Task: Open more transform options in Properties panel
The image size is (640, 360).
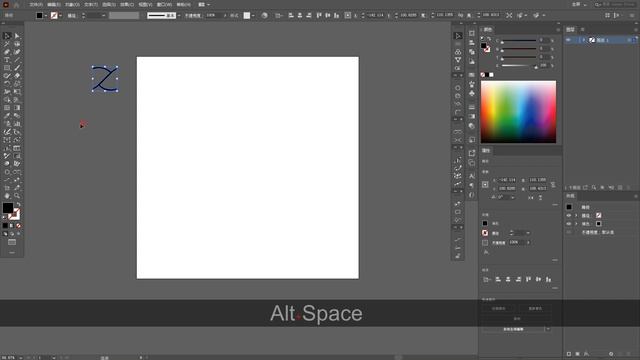Action: click(x=555, y=204)
